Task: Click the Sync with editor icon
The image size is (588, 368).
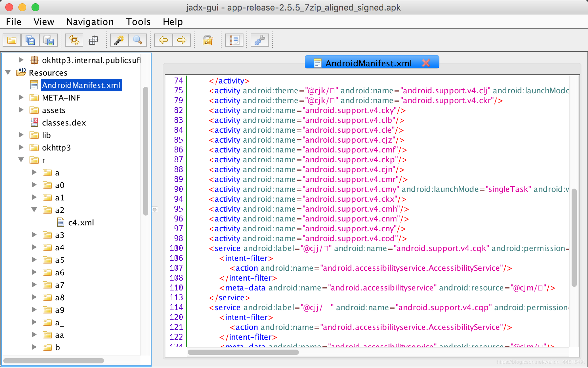Action: pos(74,40)
